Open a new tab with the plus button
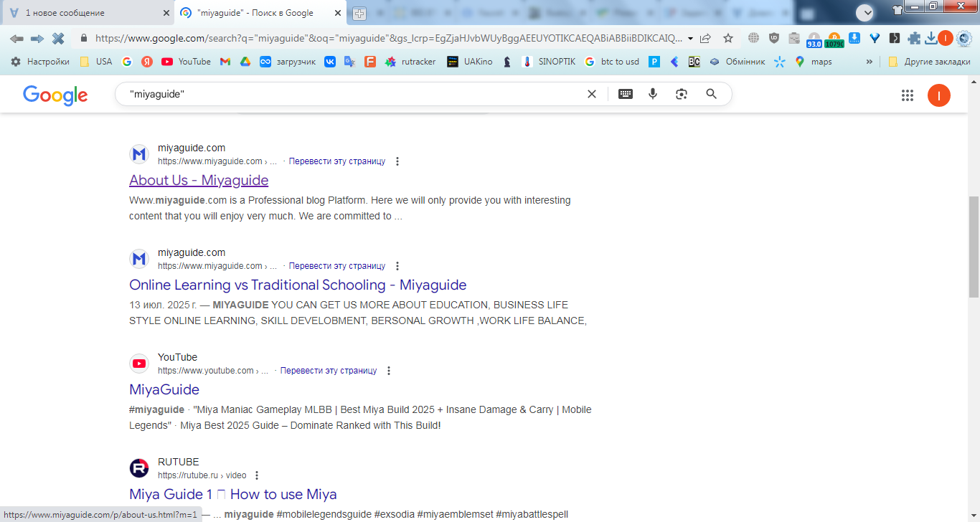This screenshot has width=980, height=522. [359, 13]
